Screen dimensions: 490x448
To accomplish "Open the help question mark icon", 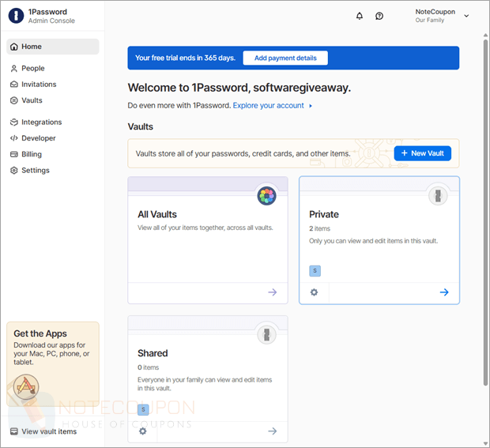I will (379, 16).
